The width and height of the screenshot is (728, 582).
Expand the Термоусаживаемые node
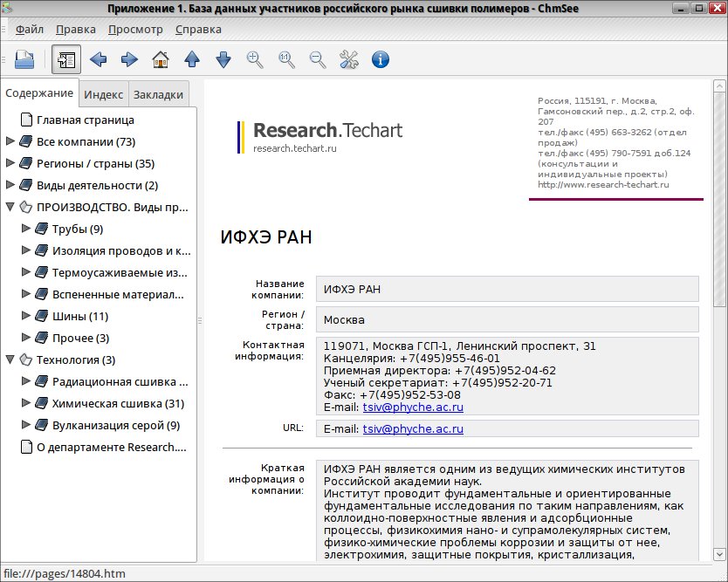coord(26,272)
